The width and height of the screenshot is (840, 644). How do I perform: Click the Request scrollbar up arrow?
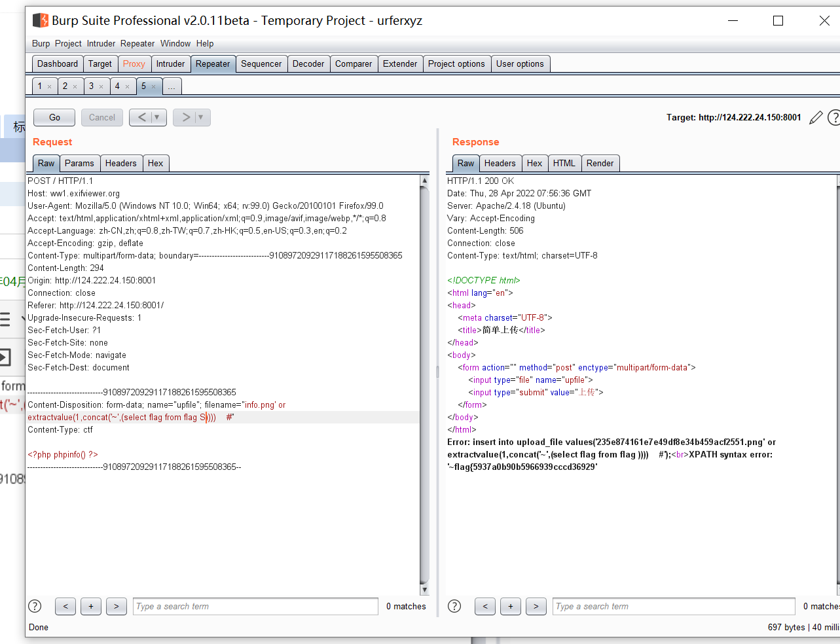click(x=424, y=180)
